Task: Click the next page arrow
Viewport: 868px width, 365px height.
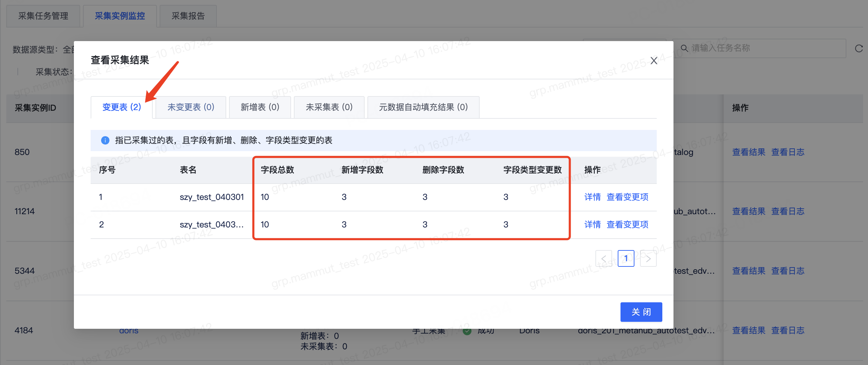Action: point(648,258)
